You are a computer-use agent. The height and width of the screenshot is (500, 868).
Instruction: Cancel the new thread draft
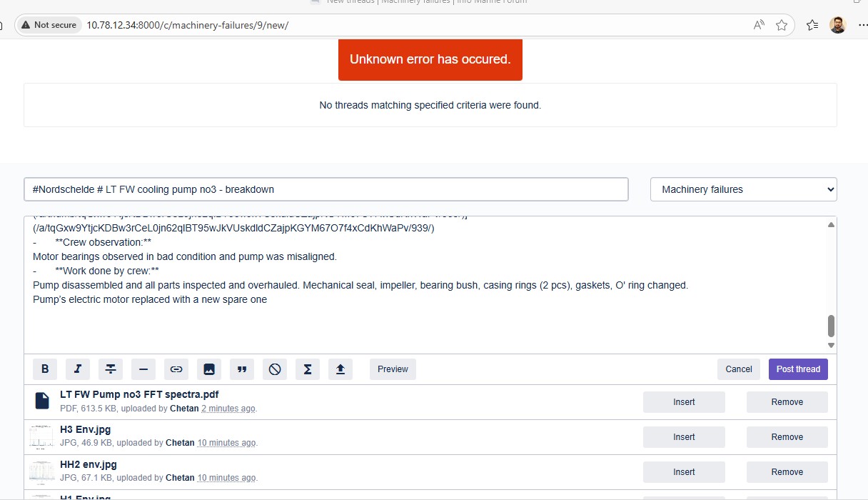tap(738, 369)
